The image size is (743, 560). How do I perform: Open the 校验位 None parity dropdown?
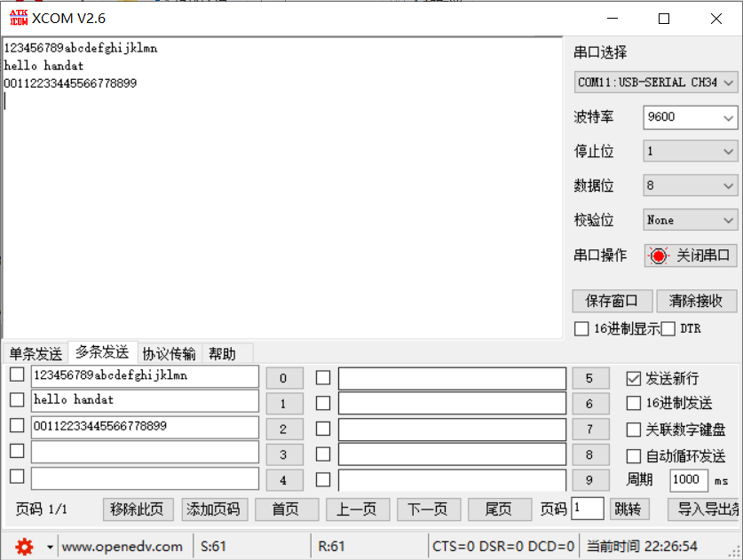690,220
